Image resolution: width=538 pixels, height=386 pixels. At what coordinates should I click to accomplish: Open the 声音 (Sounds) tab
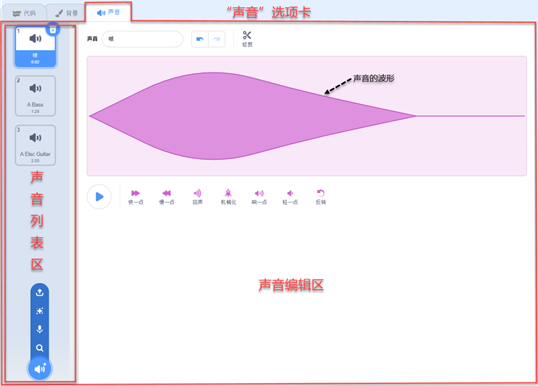[x=108, y=13]
